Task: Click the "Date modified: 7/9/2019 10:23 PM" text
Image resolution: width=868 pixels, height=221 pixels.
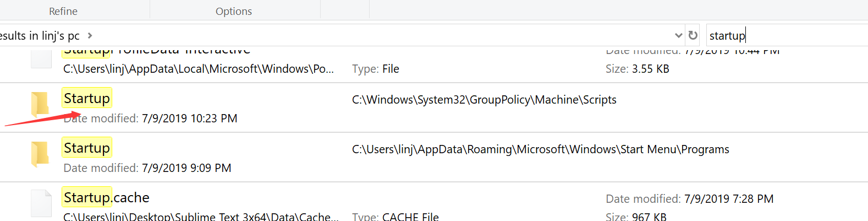Action: point(151,118)
